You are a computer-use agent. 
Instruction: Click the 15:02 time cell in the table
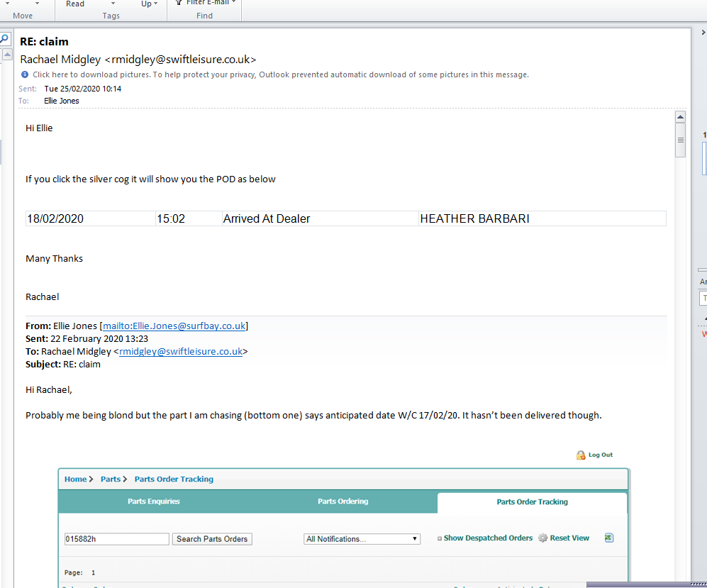tap(189, 218)
